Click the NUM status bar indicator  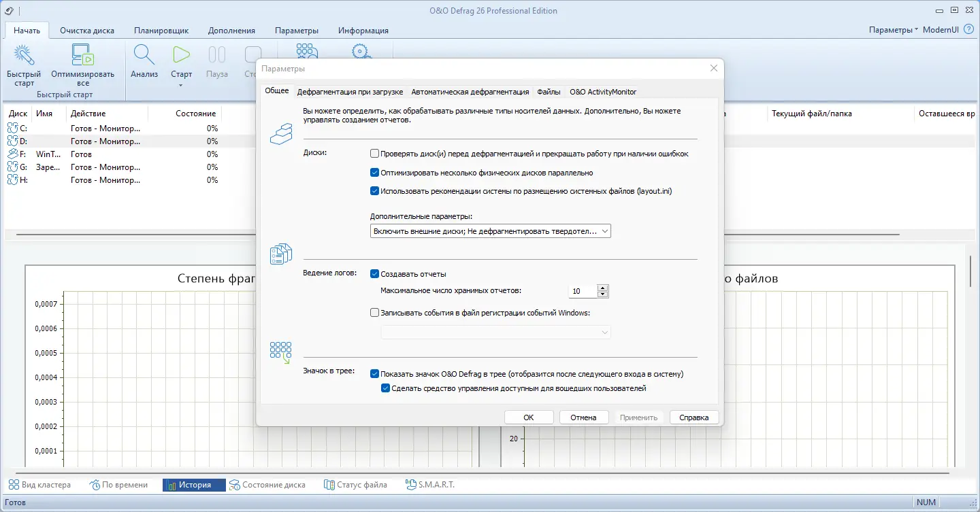pyautogui.click(x=926, y=502)
